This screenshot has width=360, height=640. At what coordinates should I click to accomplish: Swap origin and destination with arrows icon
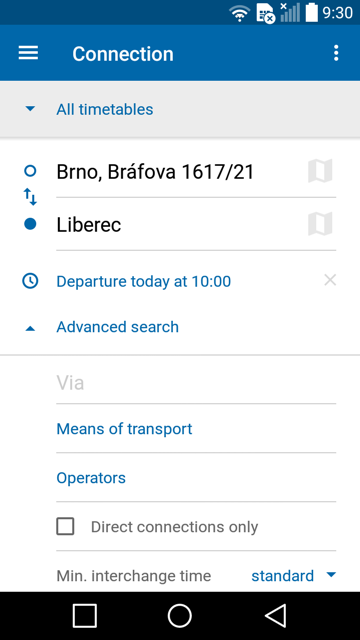pyautogui.click(x=30, y=197)
